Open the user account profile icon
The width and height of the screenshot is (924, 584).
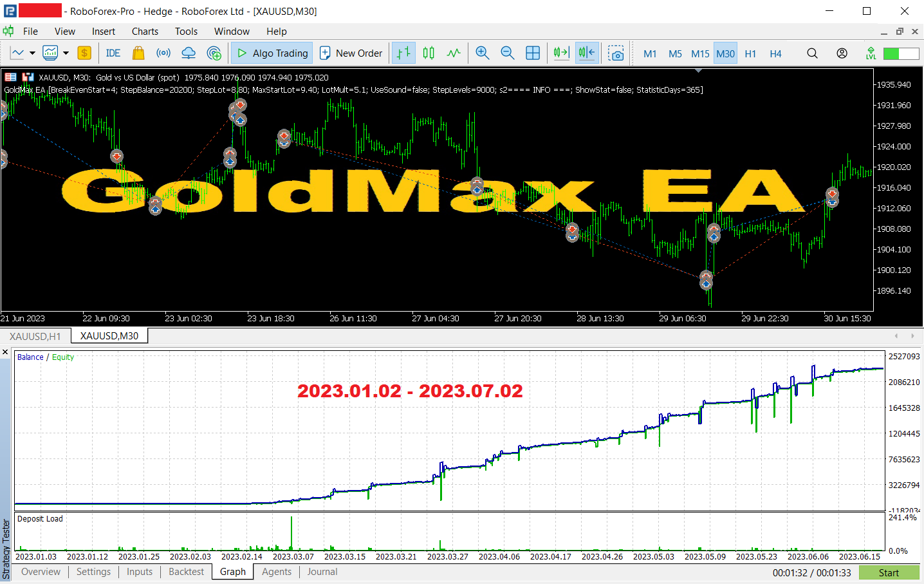(842, 53)
